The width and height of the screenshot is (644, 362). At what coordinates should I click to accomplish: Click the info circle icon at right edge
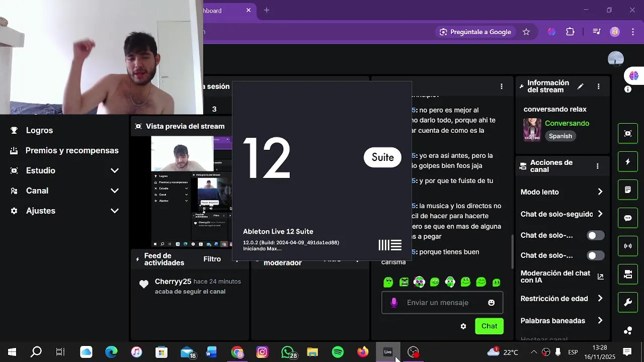[x=628, y=89]
